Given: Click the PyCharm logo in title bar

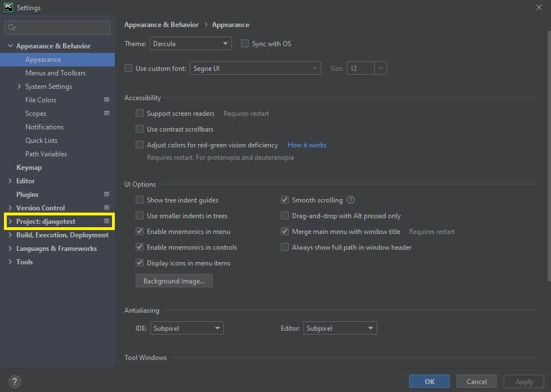Looking at the screenshot, I should point(8,7).
